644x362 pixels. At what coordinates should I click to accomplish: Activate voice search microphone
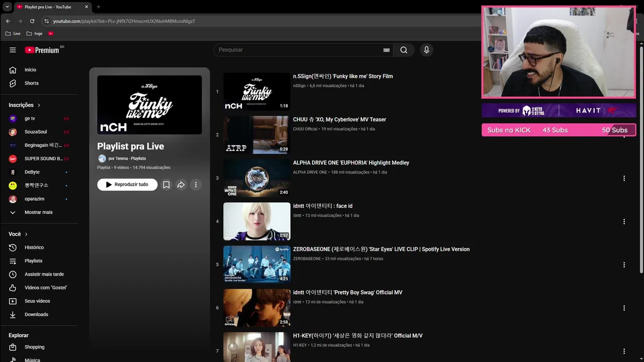click(427, 50)
